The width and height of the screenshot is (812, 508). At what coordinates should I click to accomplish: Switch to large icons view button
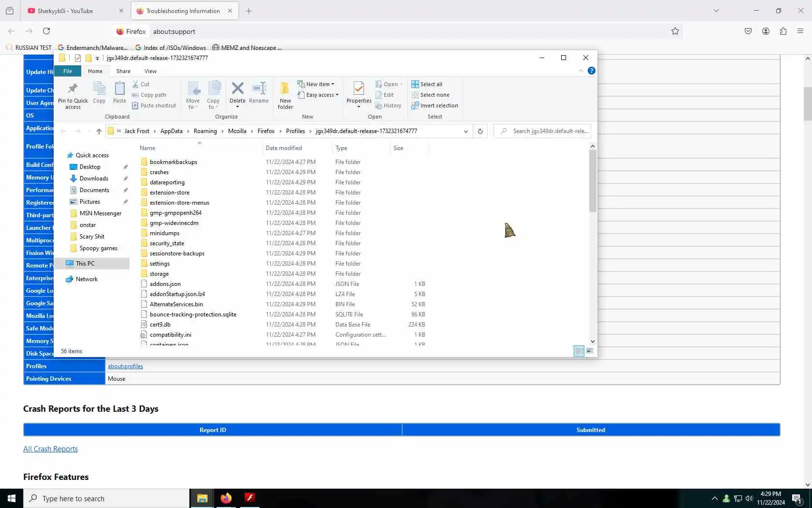coord(590,351)
